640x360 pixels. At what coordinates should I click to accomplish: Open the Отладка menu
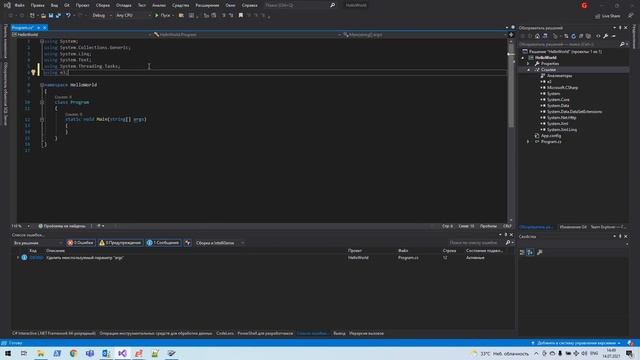click(123, 5)
